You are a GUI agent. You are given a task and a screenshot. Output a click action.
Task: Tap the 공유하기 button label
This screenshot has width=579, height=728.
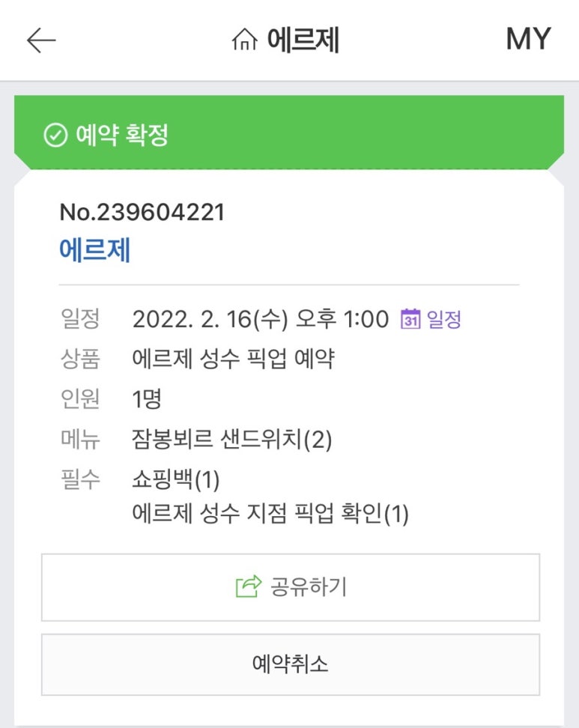tap(308, 587)
